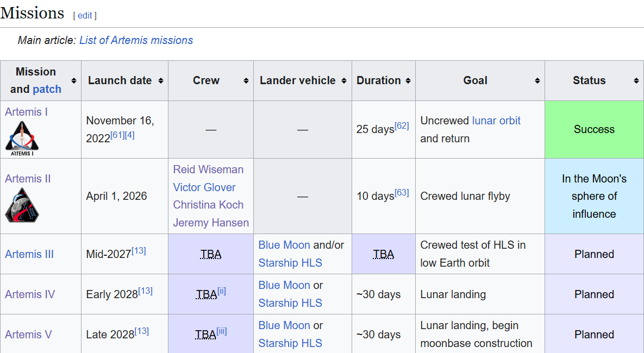
Task: Open citation 62 next to 25 days
Action: (x=402, y=125)
